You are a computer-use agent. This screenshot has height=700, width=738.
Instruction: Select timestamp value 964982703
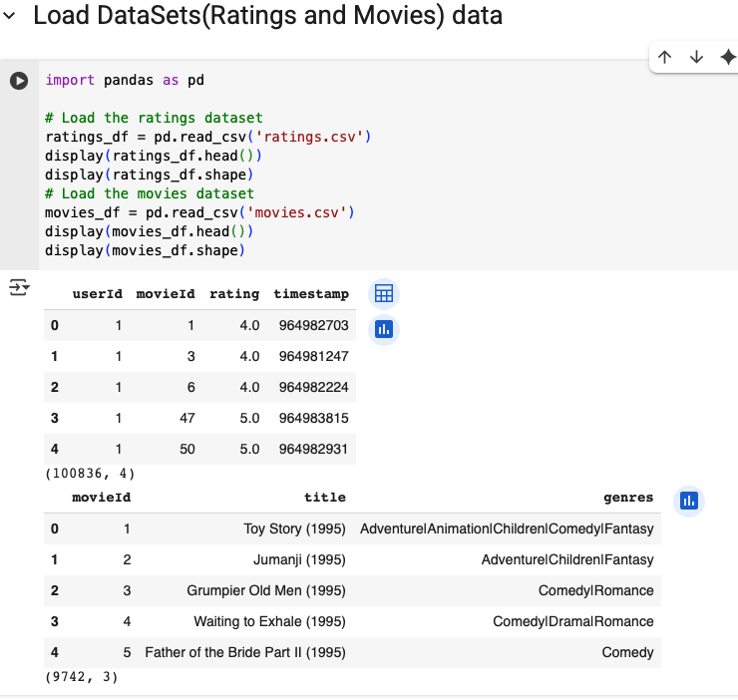pyautogui.click(x=313, y=325)
